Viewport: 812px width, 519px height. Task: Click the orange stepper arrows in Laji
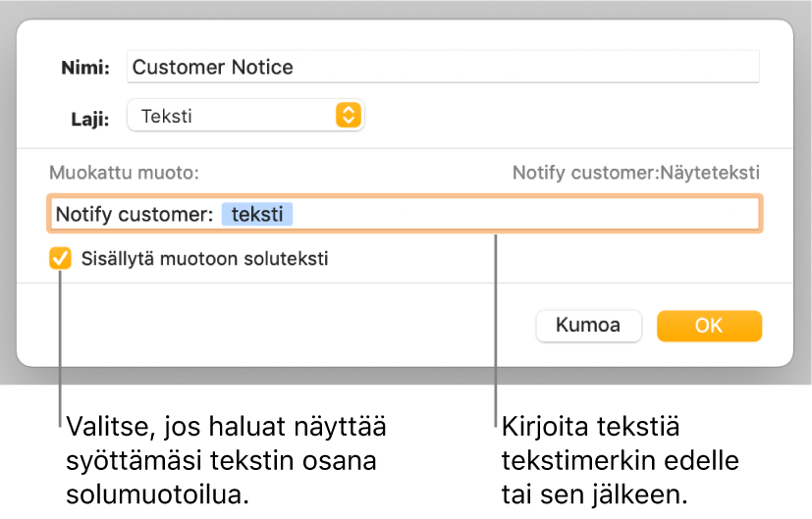(348, 115)
